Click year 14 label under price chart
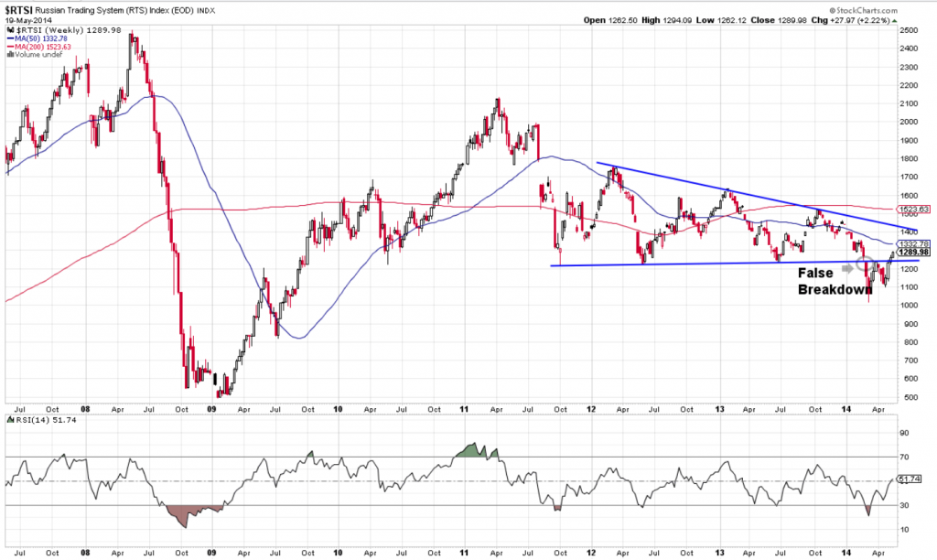Screen dimensions: 937x560 845,409
